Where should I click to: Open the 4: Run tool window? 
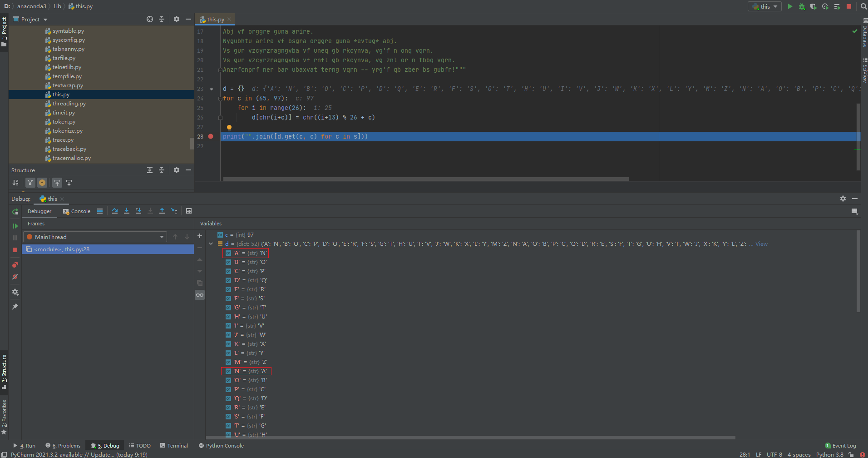25,446
